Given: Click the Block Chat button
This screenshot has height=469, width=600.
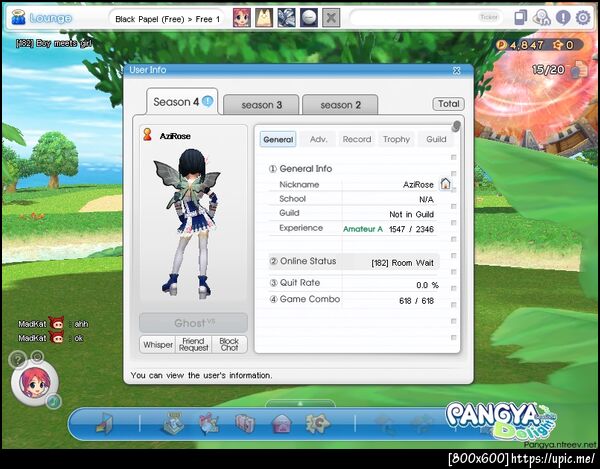Looking at the screenshot, I should click(x=229, y=345).
